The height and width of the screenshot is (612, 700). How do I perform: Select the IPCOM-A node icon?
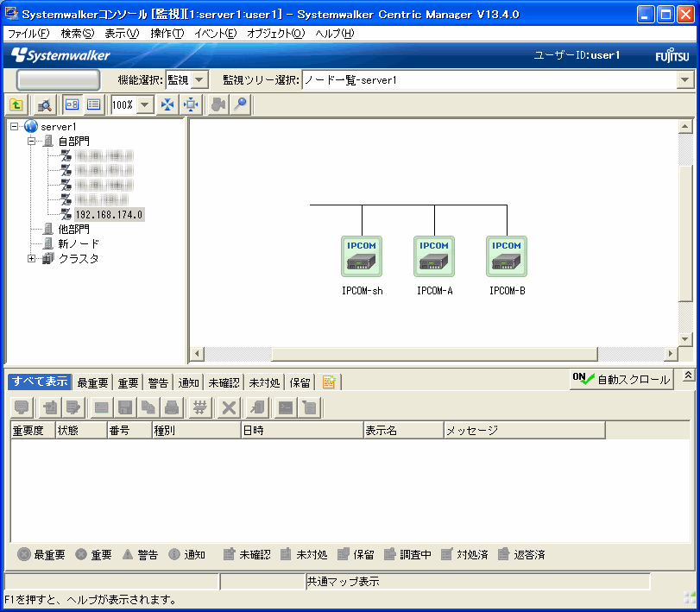tap(434, 256)
